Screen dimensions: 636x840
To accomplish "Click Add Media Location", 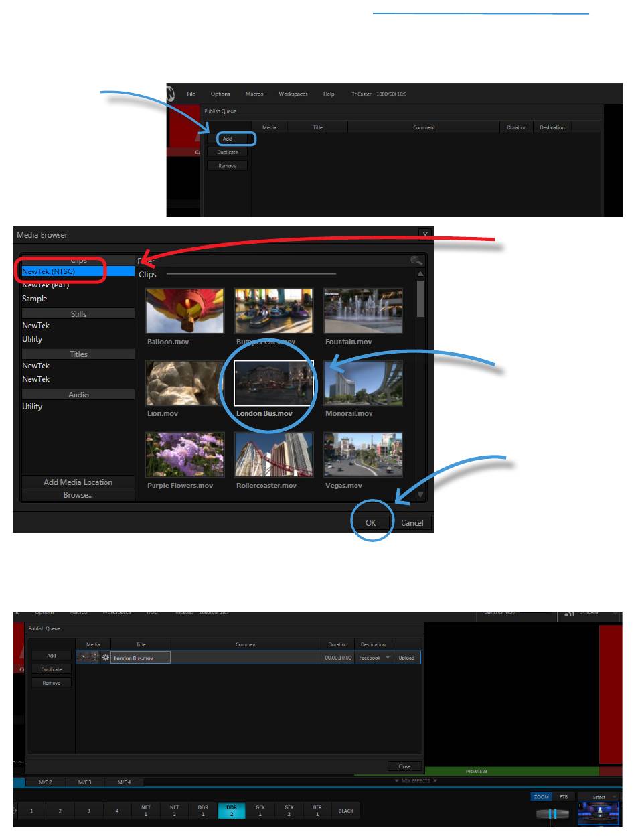I will (78, 482).
